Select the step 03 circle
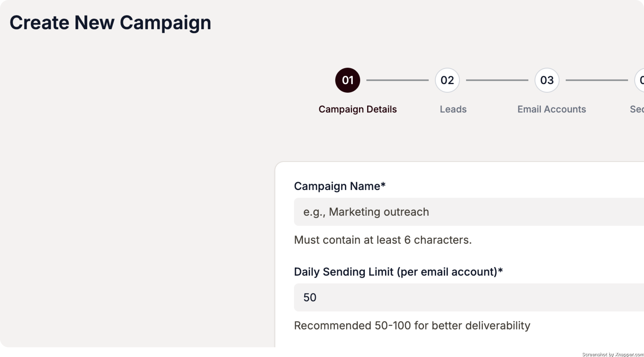The height and width of the screenshot is (357, 644). pos(547,80)
